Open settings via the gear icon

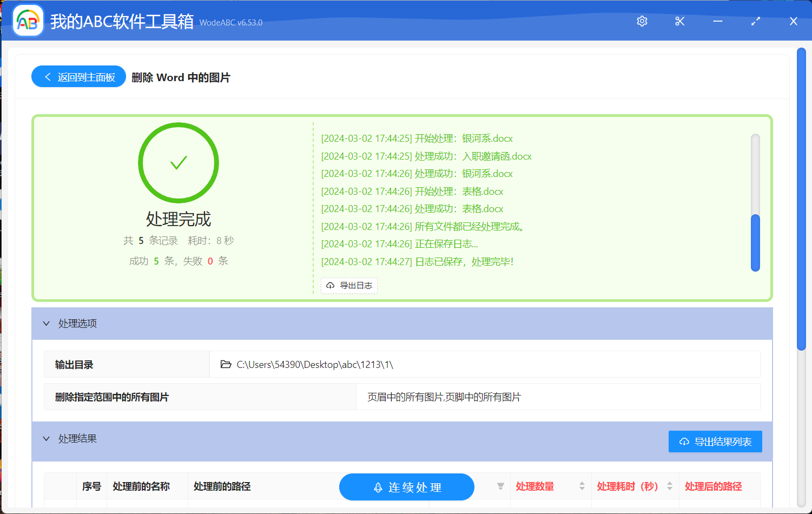[x=642, y=21]
